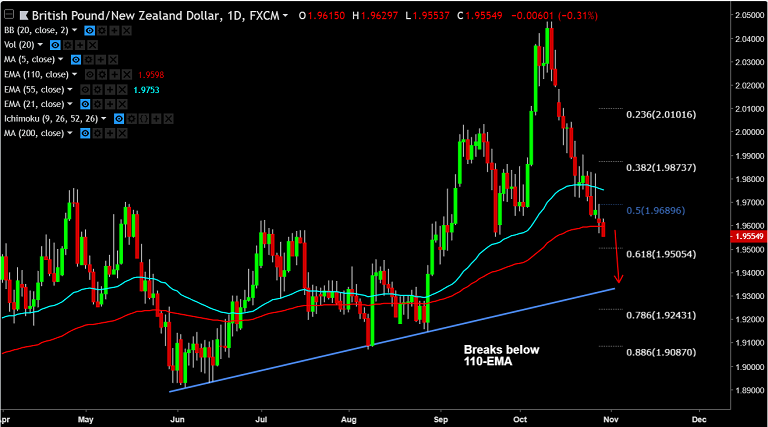Image resolution: width=768 pixels, height=427 pixels.
Task: Remove the BB (20, close, 2) indicator
Action: tap(127, 30)
